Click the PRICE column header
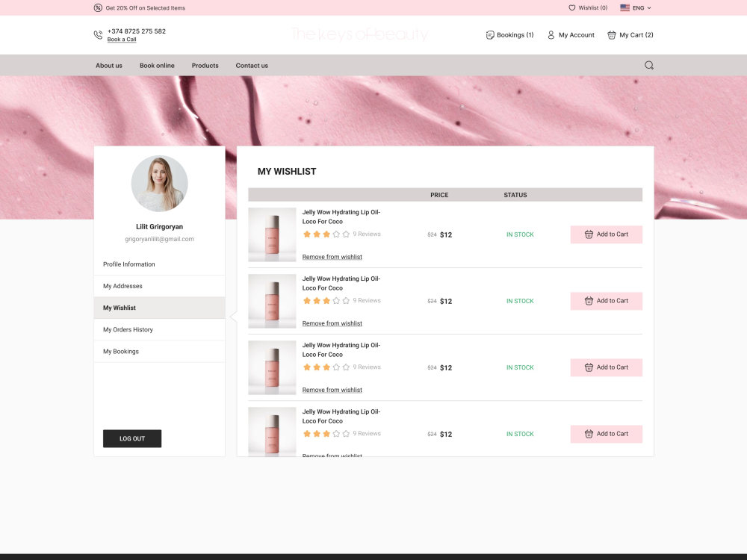747x560 pixels. pos(439,195)
